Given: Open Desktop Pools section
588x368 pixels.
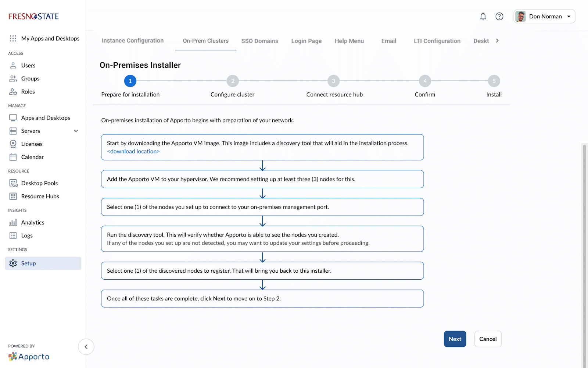Looking at the screenshot, I should coord(39,183).
